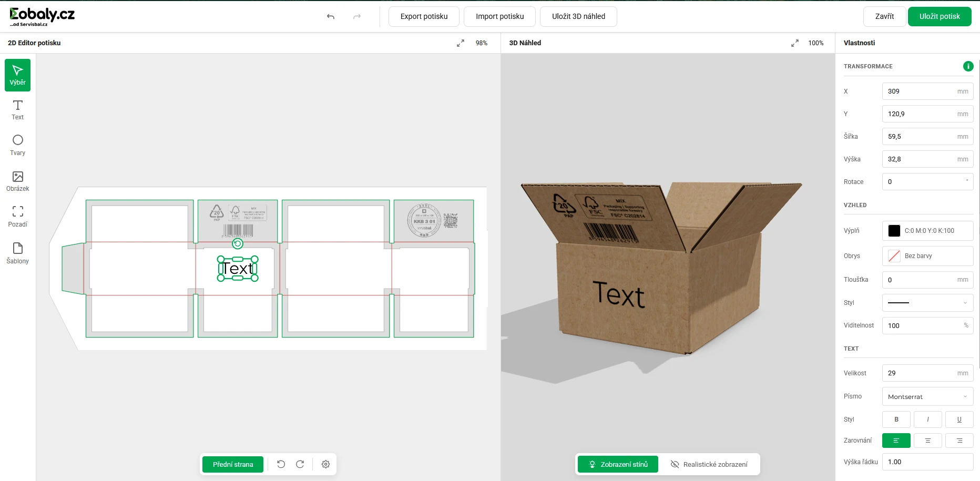Expand the 2D editor to fullscreen
The width and height of the screenshot is (980, 481).
pyautogui.click(x=461, y=43)
